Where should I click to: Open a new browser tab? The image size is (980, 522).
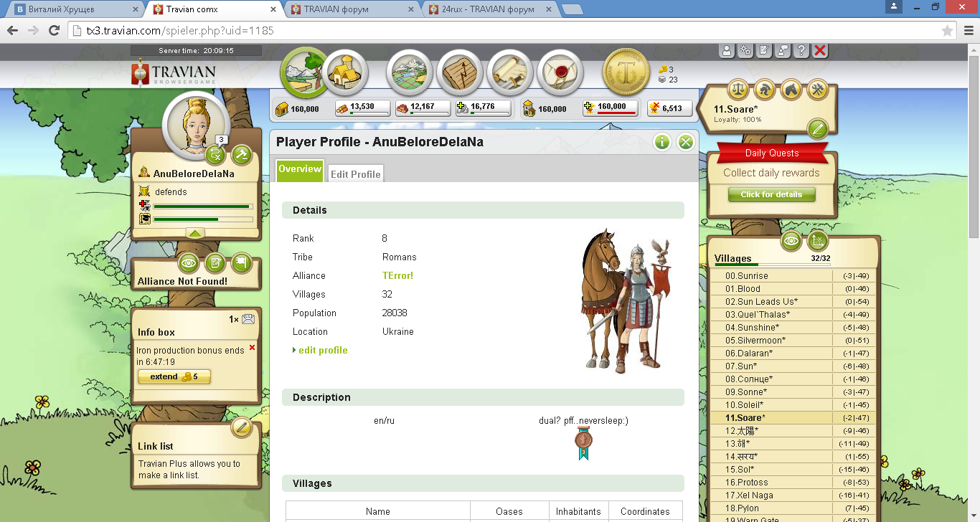point(572,9)
